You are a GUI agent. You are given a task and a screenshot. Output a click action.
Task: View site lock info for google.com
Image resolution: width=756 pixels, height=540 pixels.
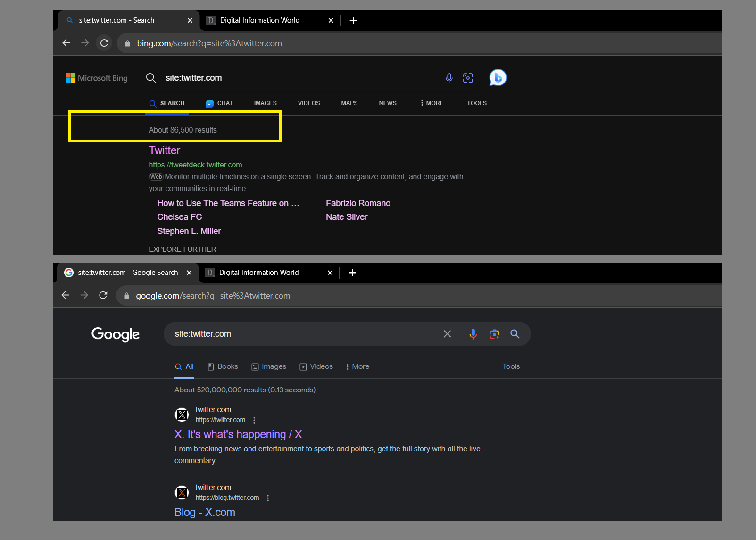[126, 296]
